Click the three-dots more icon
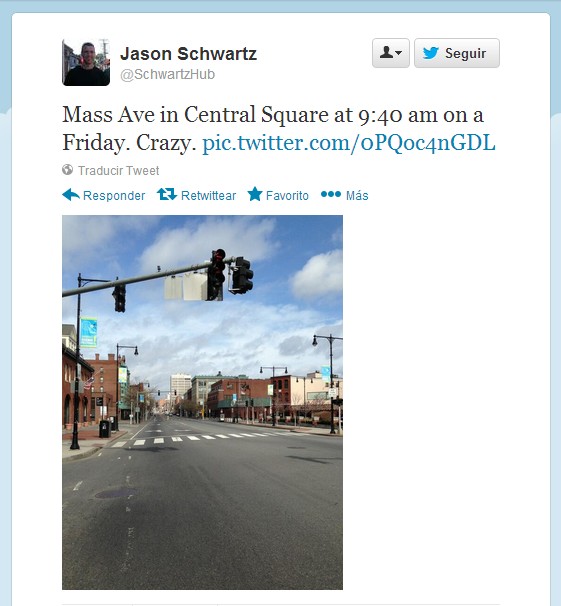Screen dimensions: 561x606 331,194
